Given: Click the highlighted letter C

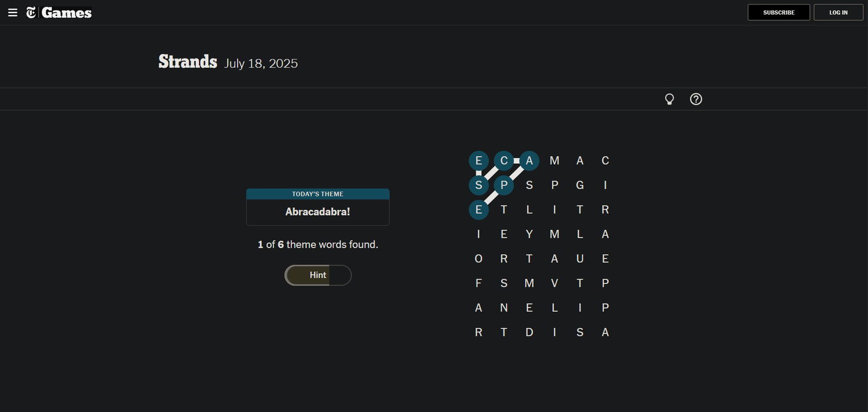Looking at the screenshot, I should coord(504,160).
